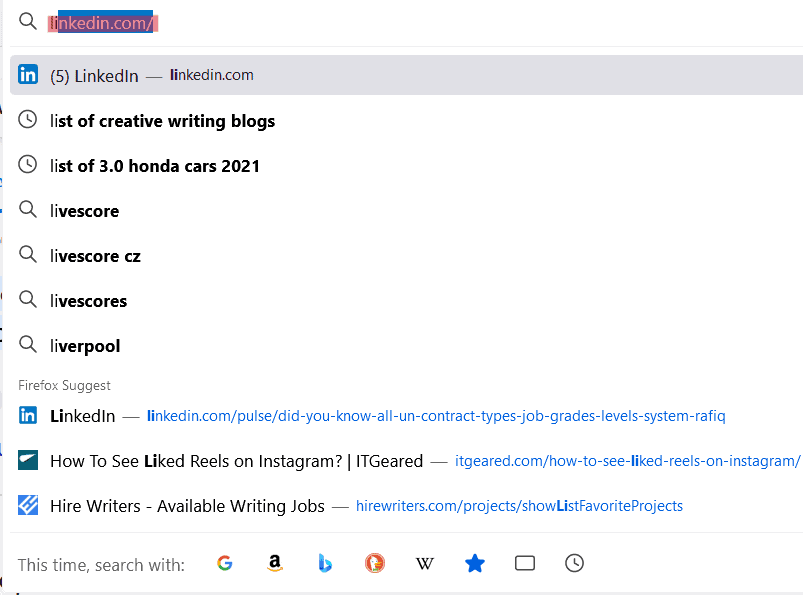Search this time with DuckDuckGo icon
Viewport: 803px width, 595px height.
click(375, 563)
